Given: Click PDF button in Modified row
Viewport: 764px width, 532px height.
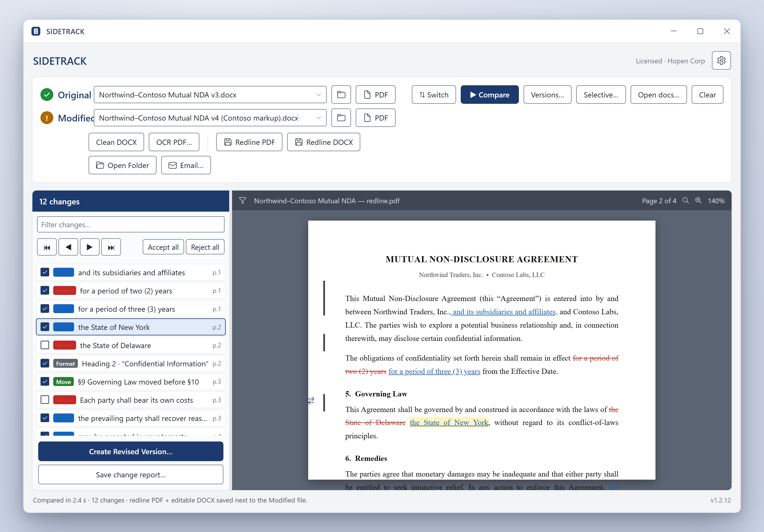Looking at the screenshot, I should tap(375, 118).
